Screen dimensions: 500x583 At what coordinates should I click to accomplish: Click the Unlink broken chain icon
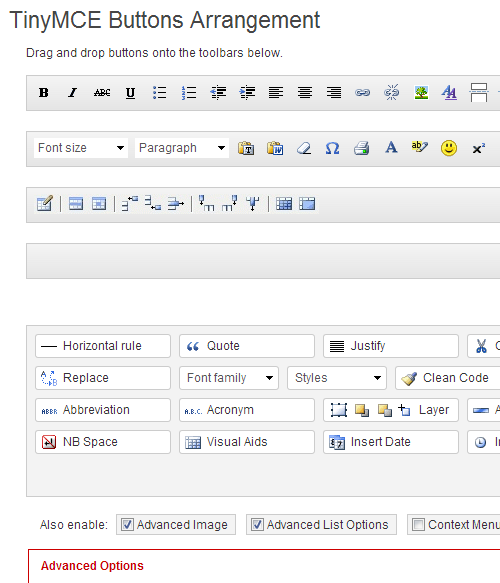[x=391, y=93]
